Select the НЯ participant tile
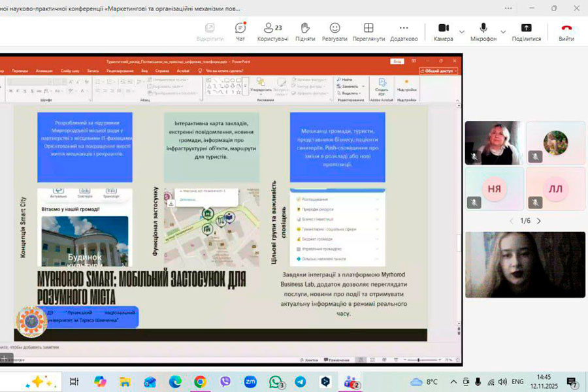 tap(495, 189)
